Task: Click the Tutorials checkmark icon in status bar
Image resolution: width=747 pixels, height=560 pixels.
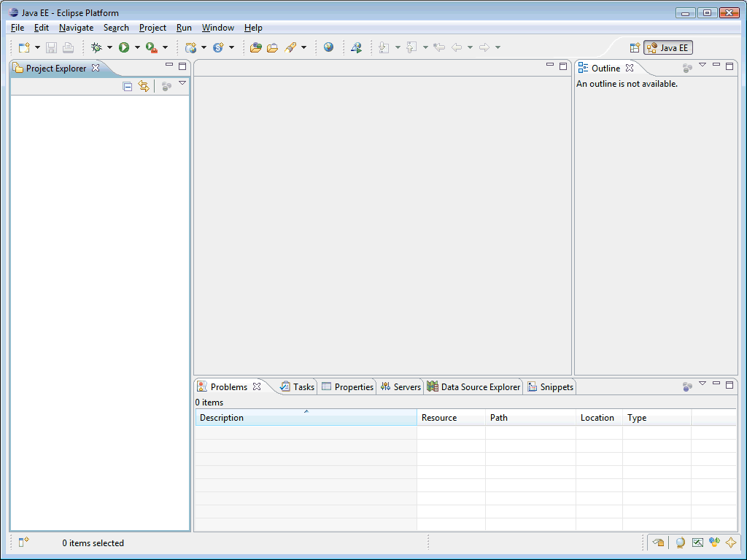Action: 697,542
